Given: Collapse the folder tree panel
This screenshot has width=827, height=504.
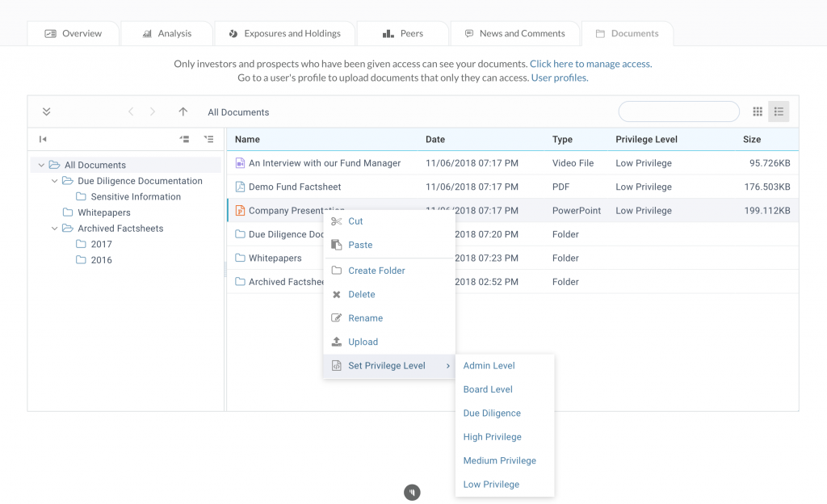Looking at the screenshot, I should click(43, 139).
